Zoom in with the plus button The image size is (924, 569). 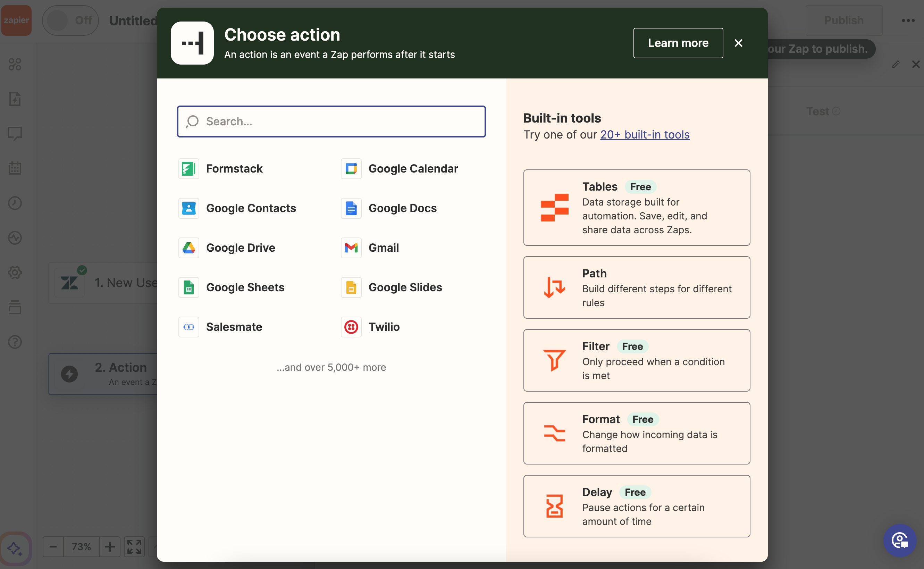pyautogui.click(x=109, y=546)
